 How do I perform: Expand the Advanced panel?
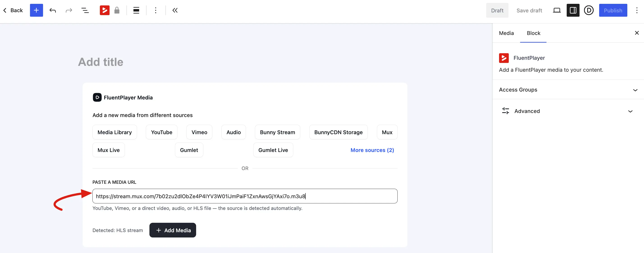pyautogui.click(x=568, y=111)
